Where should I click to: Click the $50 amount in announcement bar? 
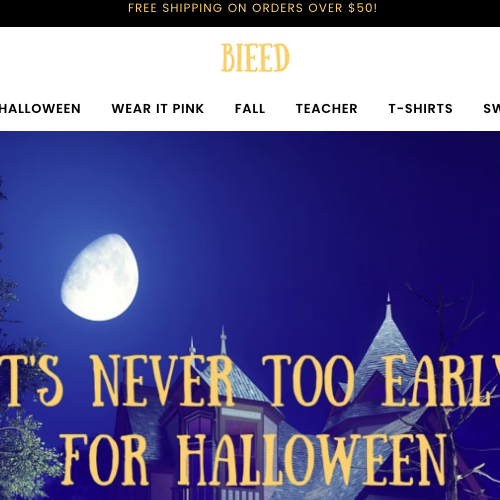click(x=360, y=8)
